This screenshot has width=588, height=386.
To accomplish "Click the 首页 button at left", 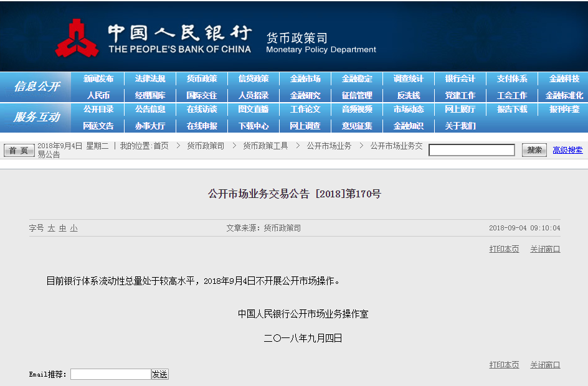I will coord(19,150).
